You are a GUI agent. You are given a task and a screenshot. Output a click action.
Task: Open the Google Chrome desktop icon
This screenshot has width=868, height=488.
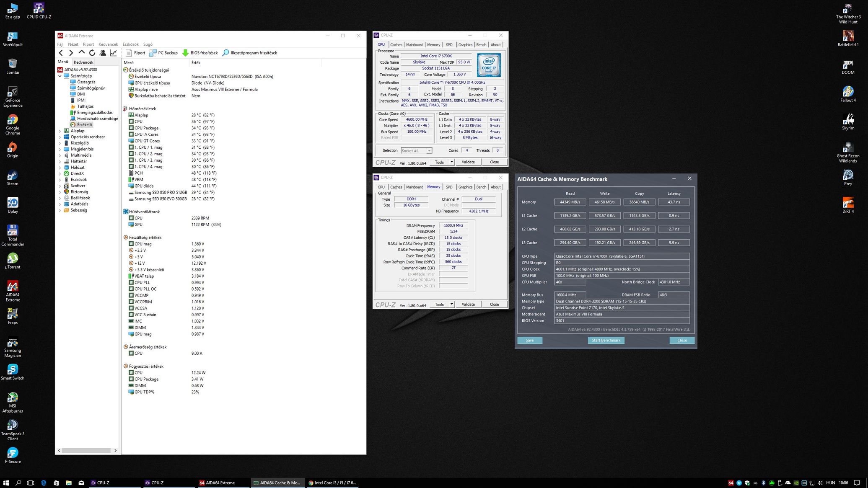(13, 125)
